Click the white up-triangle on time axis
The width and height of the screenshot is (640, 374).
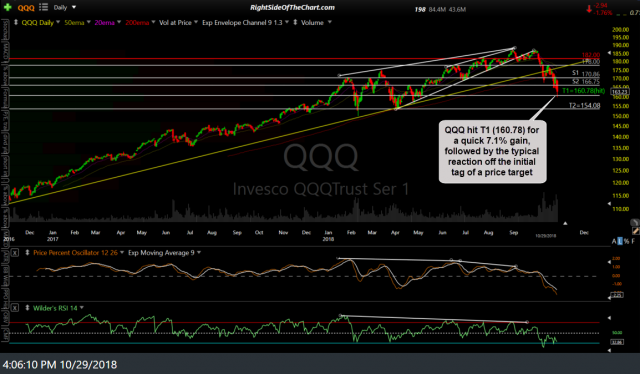click(565, 223)
